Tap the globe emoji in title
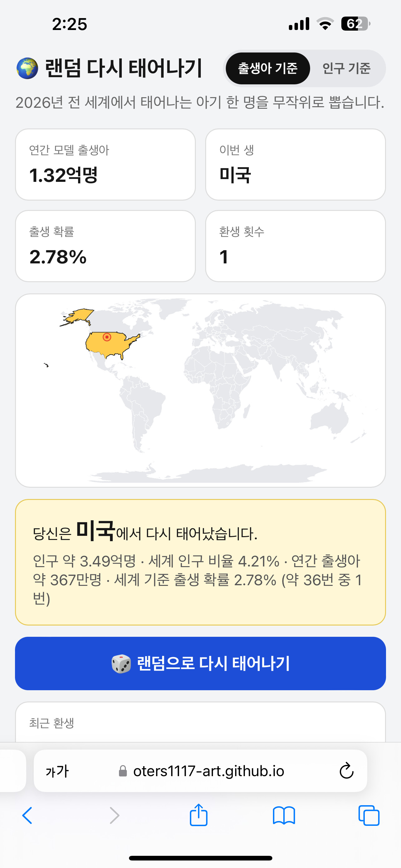401x868 pixels. pyautogui.click(x=27, y=68)
